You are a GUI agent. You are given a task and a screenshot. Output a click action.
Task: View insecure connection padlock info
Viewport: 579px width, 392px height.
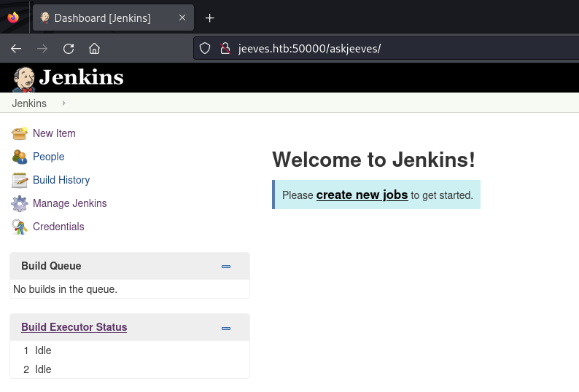[x=225, y=48]
